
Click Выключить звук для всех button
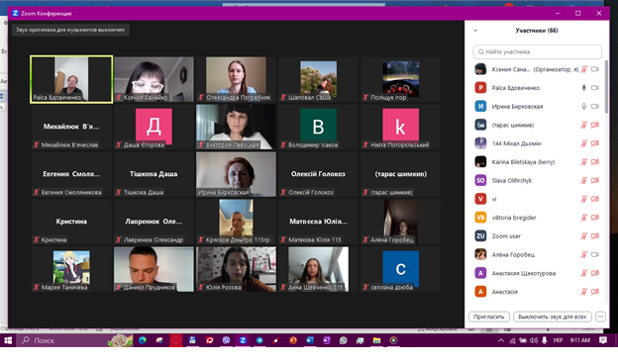553,317
